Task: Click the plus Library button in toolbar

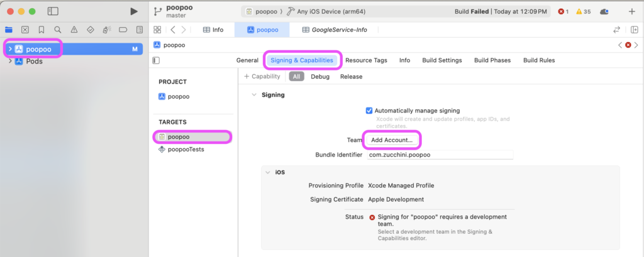Action: (632, 11)
